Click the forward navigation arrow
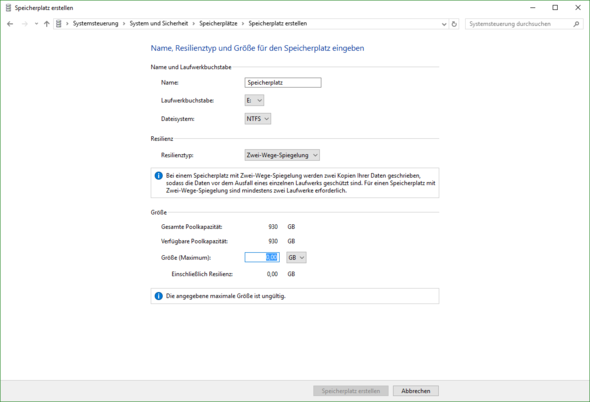Viewport: 590px width, 402px height. (25, 24)
